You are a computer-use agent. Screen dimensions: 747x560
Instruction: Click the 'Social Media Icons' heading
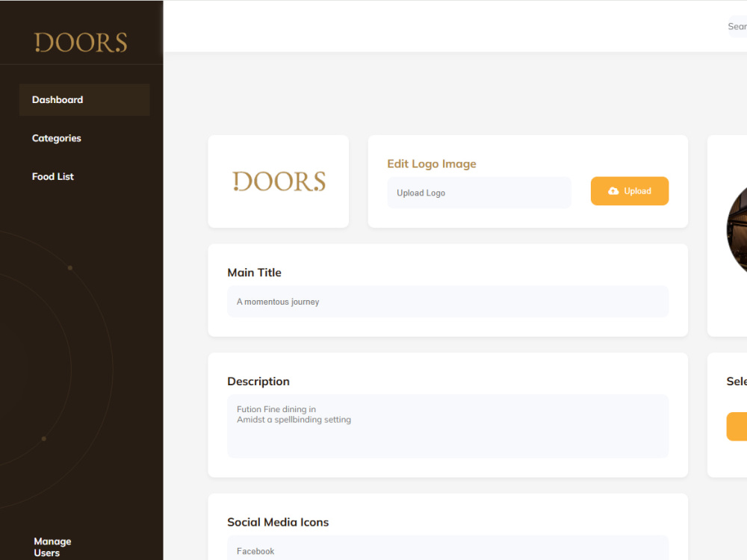[x=278, y=523]
